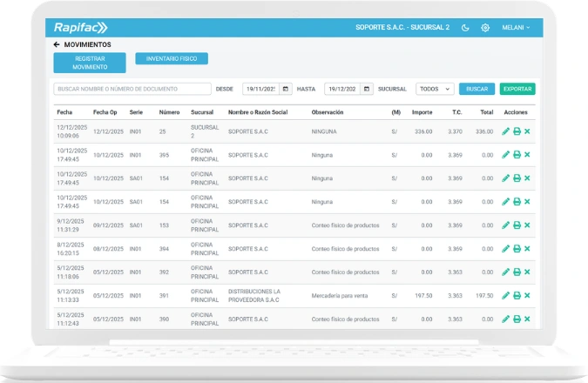Delete movement IN01 number 394

pyautogui.click(x=527, y=249)
